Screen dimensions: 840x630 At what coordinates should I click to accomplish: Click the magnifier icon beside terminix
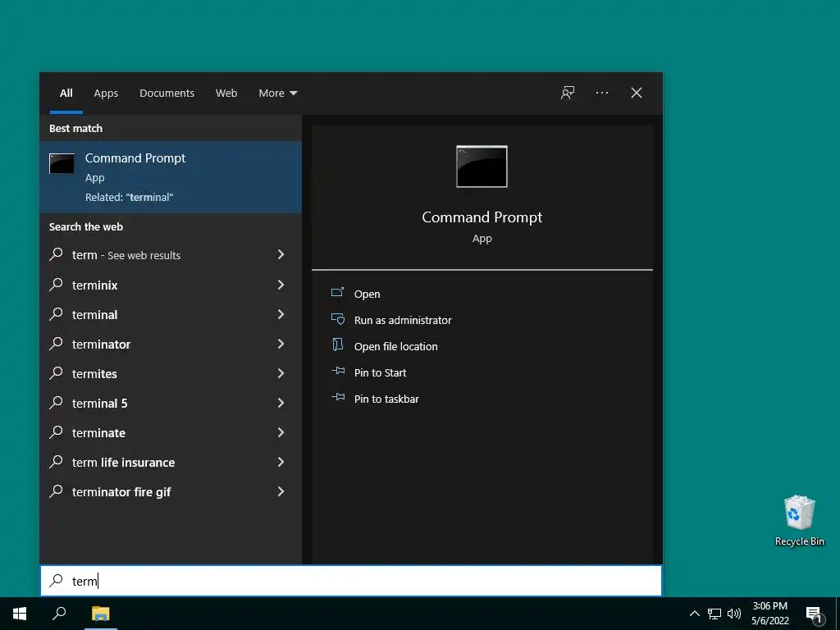57,285
